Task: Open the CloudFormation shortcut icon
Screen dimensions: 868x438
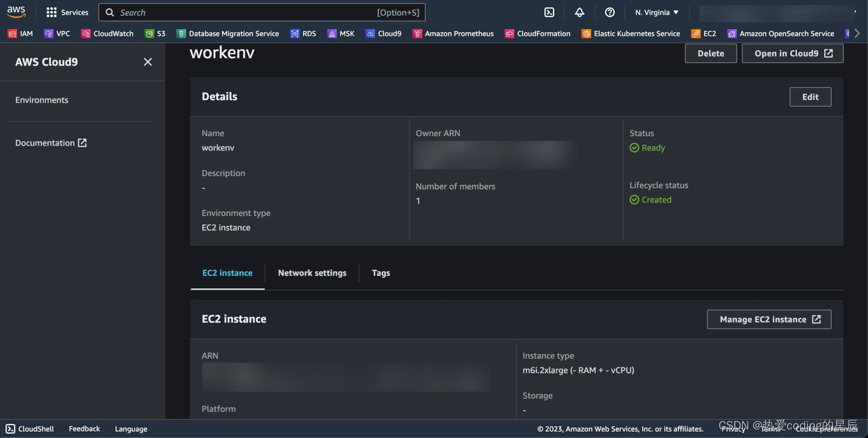Action: click(509, 34)
